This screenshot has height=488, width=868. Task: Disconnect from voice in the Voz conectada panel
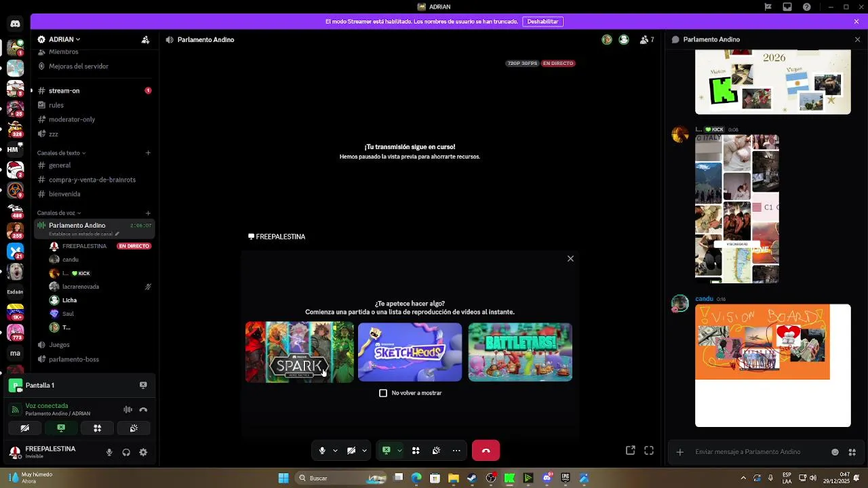143,409
